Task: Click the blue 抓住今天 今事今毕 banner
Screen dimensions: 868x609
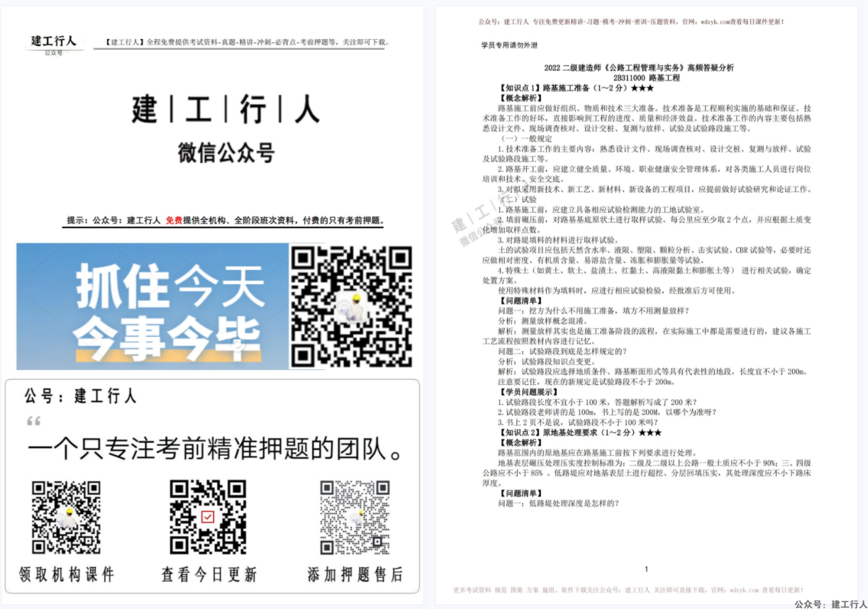Action: click(152, 306)
